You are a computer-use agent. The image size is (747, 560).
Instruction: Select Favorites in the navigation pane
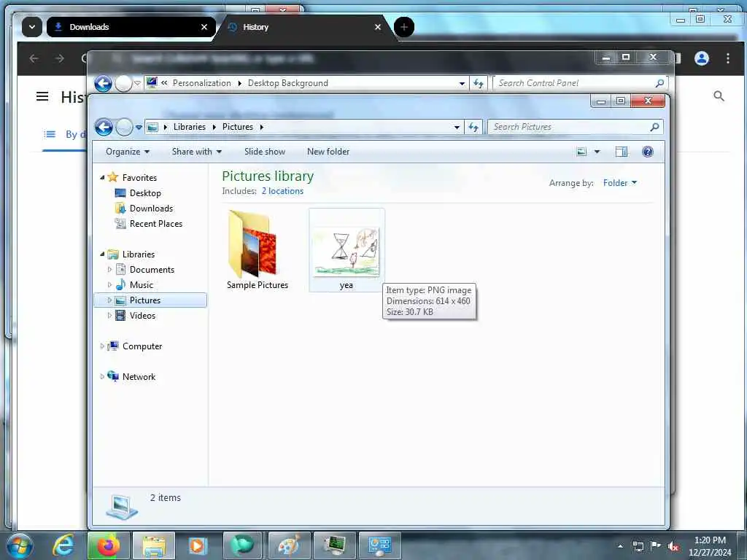139,178
